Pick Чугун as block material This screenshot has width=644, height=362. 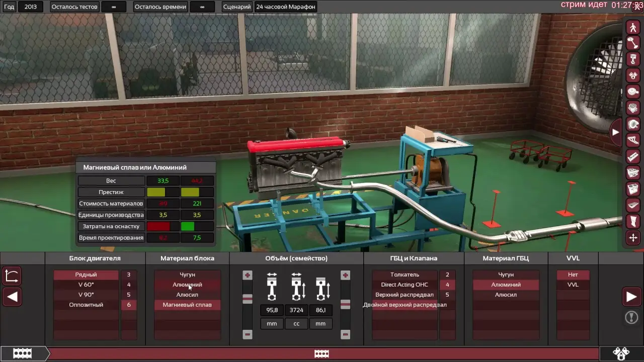coord(187,275)
